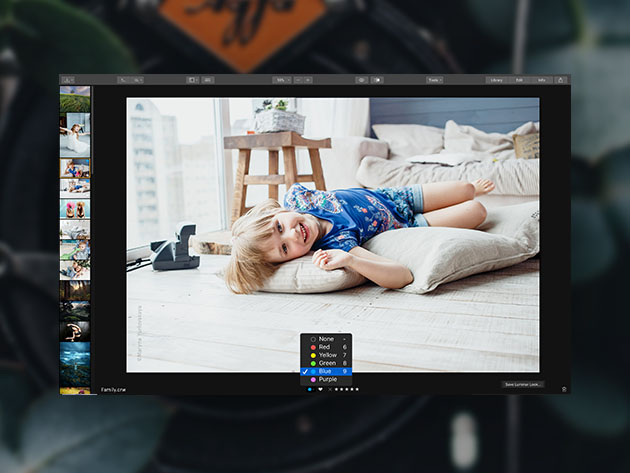Open the history dropdown in toolbar
The height and width of the screenshot is (473, 630).
(x=137, y=80)
